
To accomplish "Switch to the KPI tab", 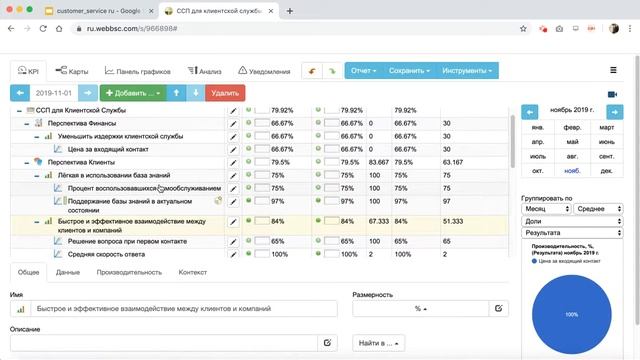I will click(x=28, y=71).
